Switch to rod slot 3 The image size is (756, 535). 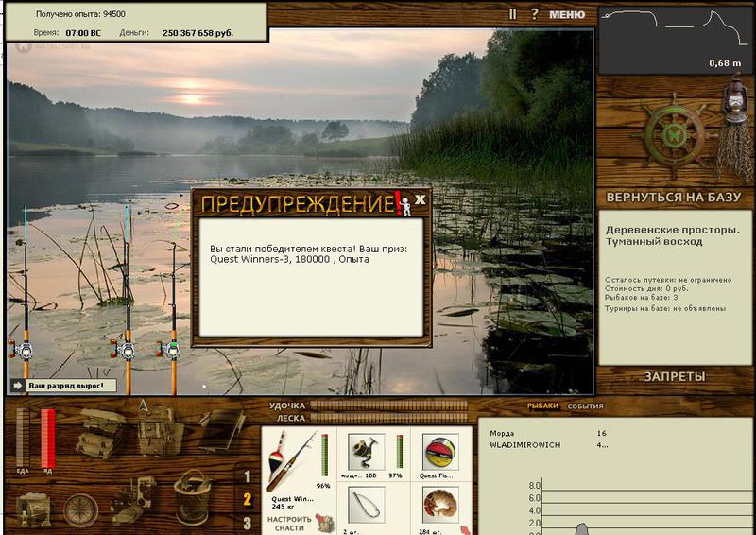click(248, 523)
